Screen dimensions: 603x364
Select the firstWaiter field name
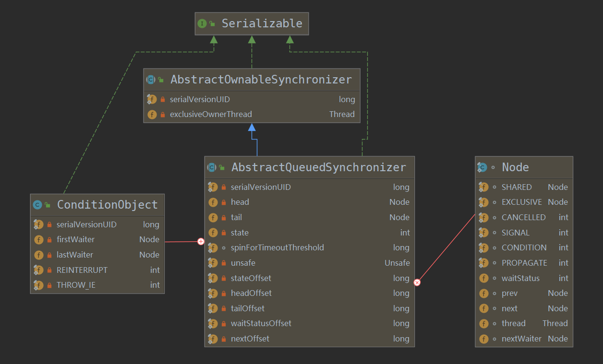(x=75, y=239)
